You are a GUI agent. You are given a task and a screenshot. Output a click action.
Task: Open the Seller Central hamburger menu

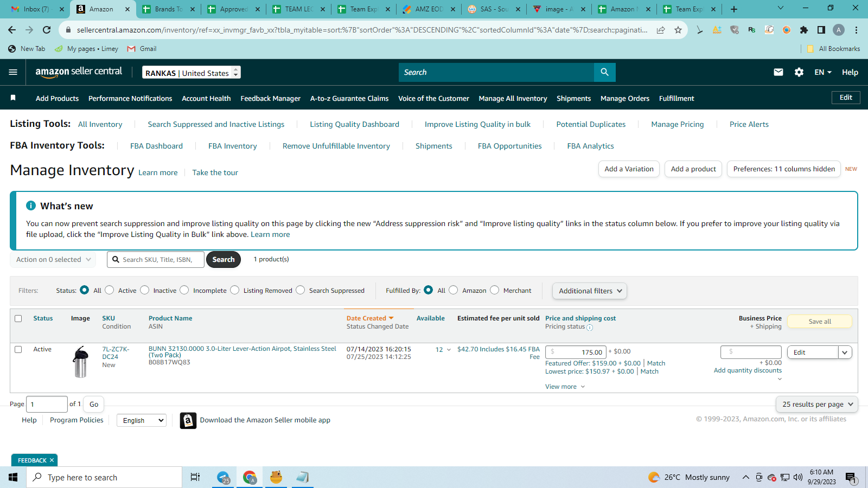(x=13, y=72)
